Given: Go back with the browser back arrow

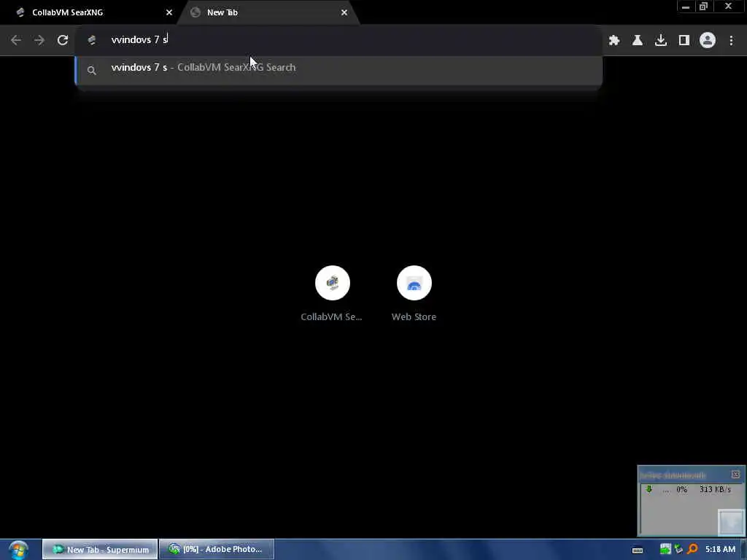Looking at the screenshot, I should (16, 40).
